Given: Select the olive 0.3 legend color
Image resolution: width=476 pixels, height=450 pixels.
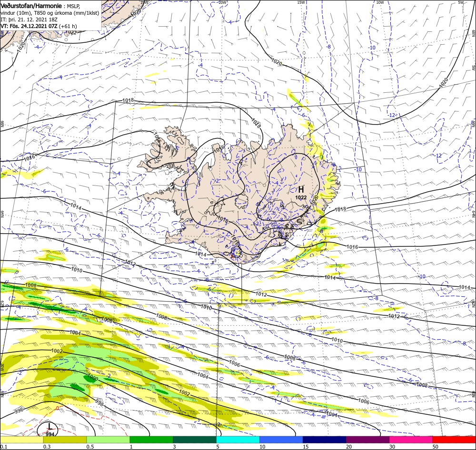Looking at the screenshot, I should coord(65,440).
